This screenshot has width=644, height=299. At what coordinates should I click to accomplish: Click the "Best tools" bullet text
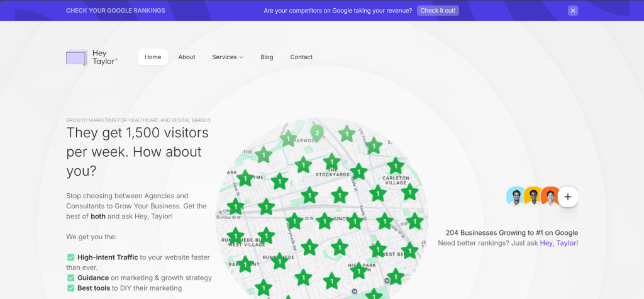coord(94,288)
